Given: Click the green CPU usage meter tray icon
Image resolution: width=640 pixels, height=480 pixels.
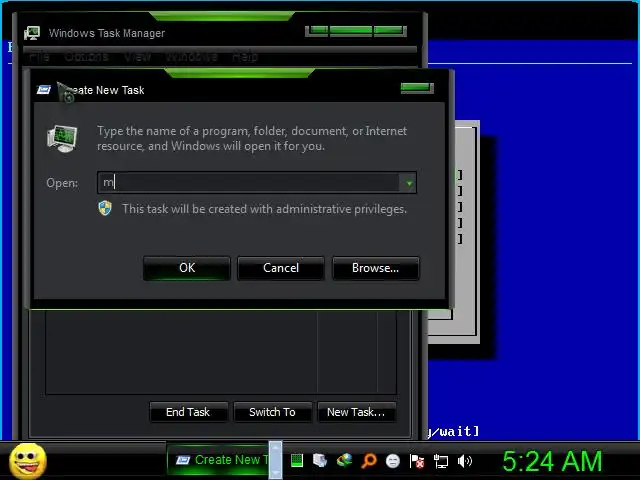Looking at the screenshot, I should pyautogui.click(x=297, y=461).
